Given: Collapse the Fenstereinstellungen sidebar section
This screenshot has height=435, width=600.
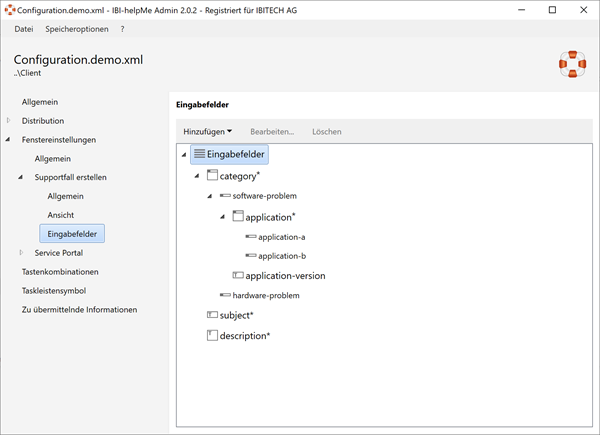Looking at the screenshot, I should coord(8,140).
